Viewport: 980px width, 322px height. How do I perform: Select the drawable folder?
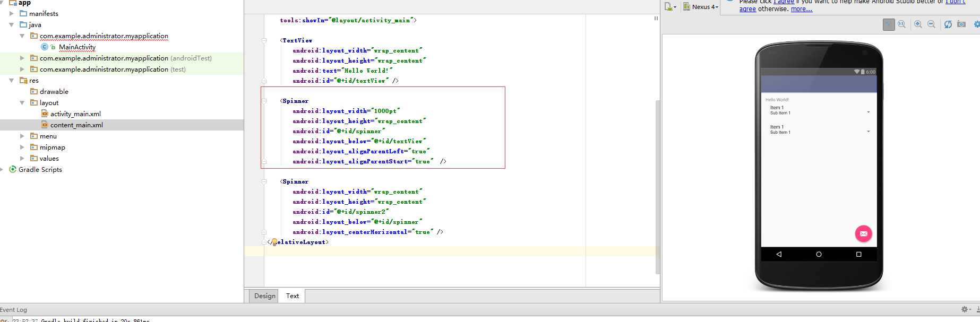[54, 92]
